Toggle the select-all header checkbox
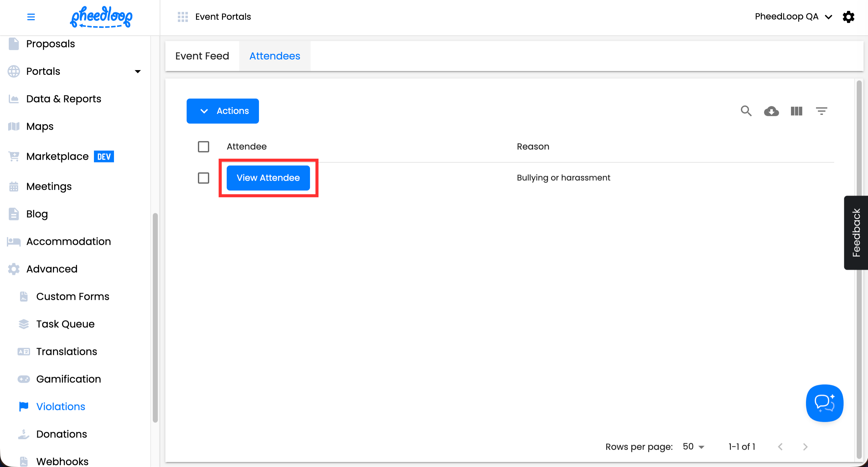 tap(203, 146)
